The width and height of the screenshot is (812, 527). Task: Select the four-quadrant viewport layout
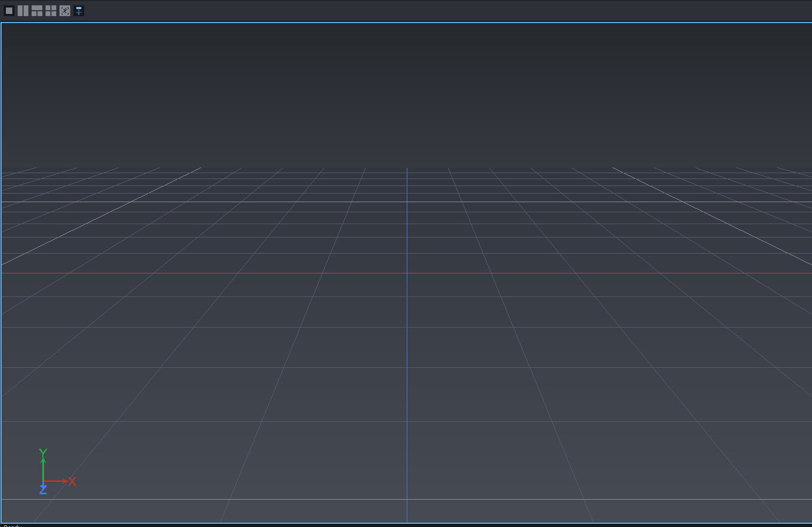(x=51, y=11)
